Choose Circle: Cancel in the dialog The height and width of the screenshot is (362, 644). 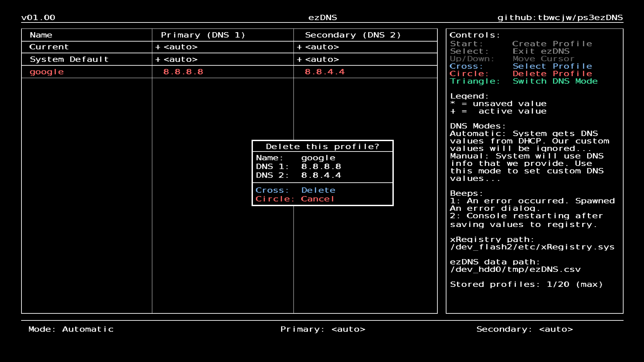click(295, 199)
